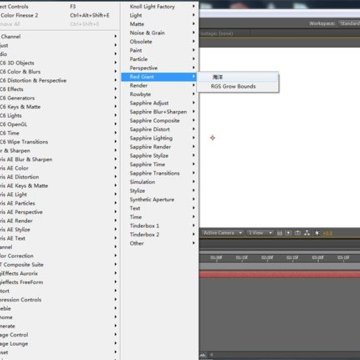Expand the Perspective submenu arrow
Viewport: 360px width, 360px height.
coord(193,68)
